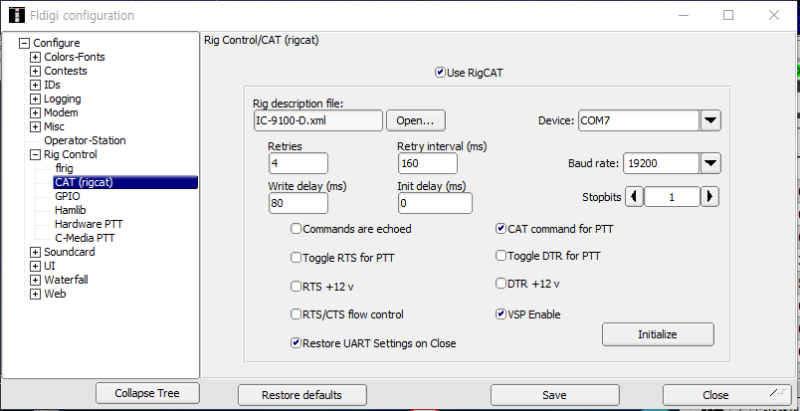Collapse the Rig Control tree node

point(35,155)
